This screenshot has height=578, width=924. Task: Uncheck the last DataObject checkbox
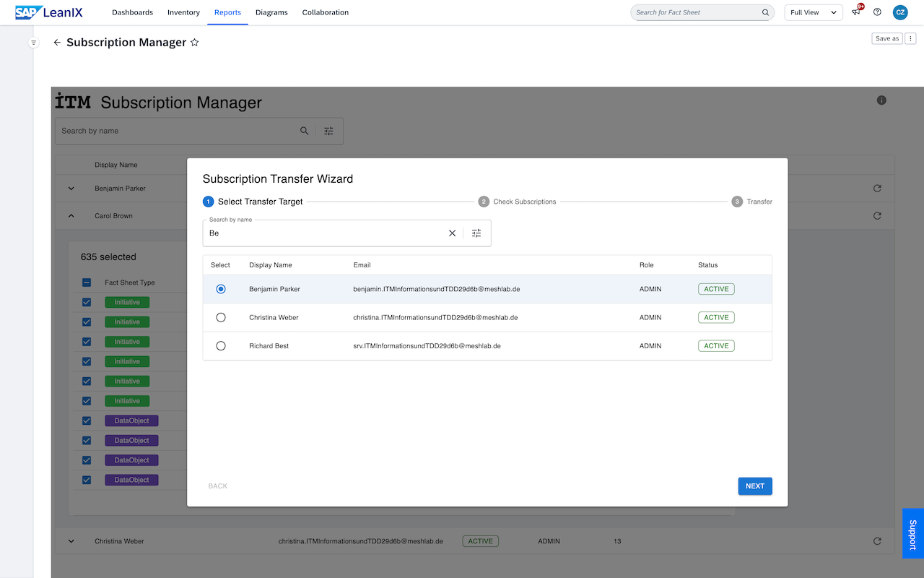point(87,480)
